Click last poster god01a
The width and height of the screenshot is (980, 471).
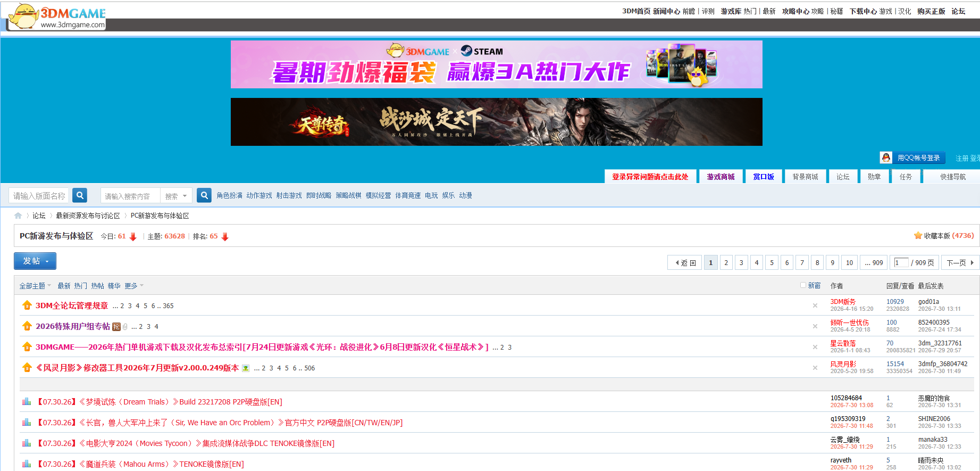click(x=928, y=302)
